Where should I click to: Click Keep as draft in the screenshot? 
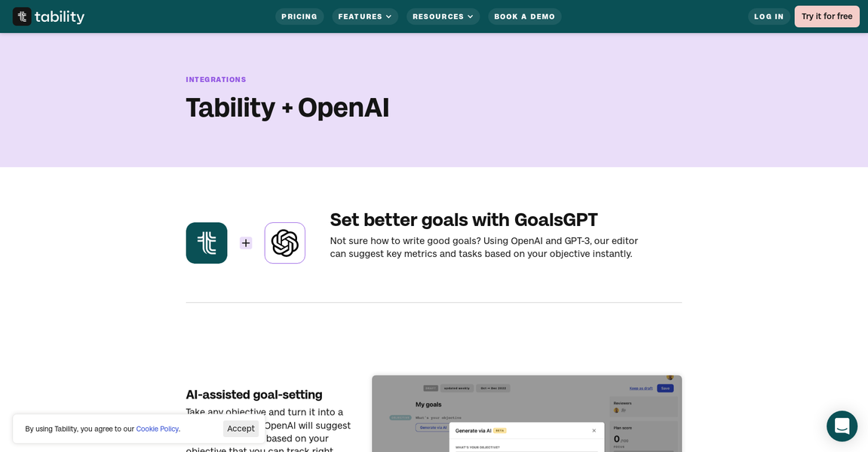[x=641, y=388]
